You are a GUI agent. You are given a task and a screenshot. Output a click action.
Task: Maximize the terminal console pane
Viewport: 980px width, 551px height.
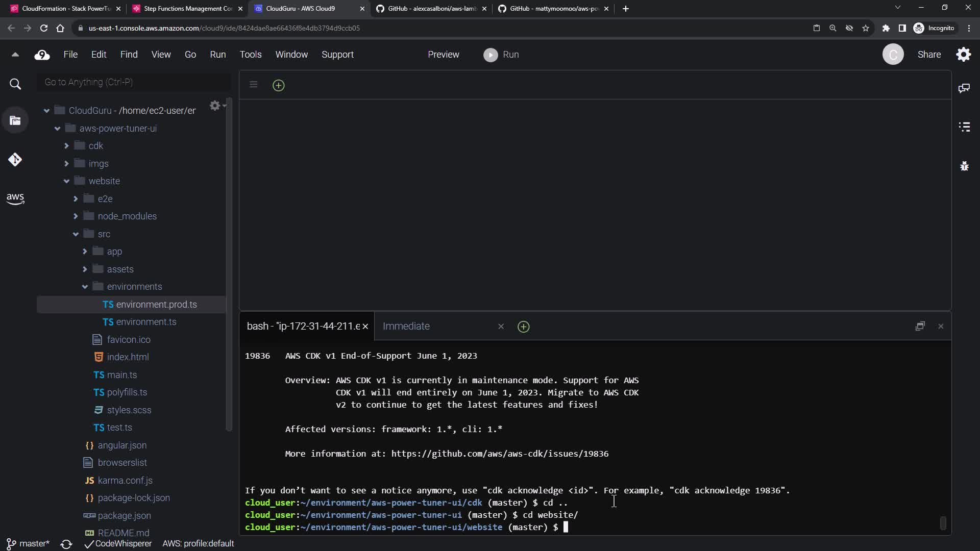point(920,327)
